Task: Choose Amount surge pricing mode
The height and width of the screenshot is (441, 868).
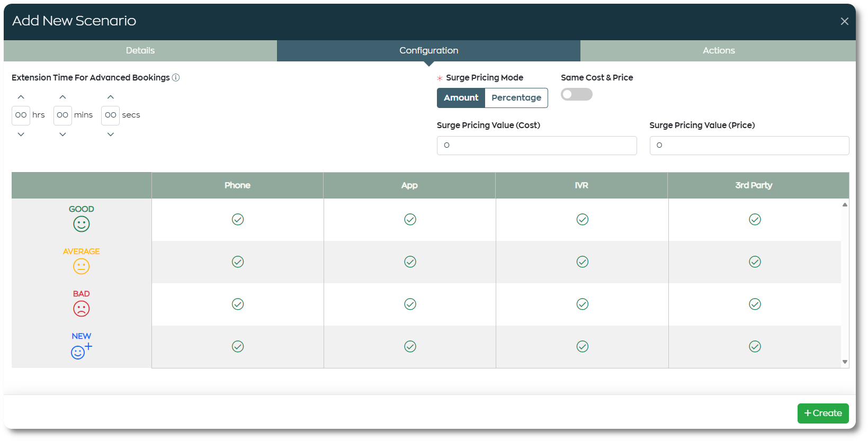Action: click(x=461, y=98)
